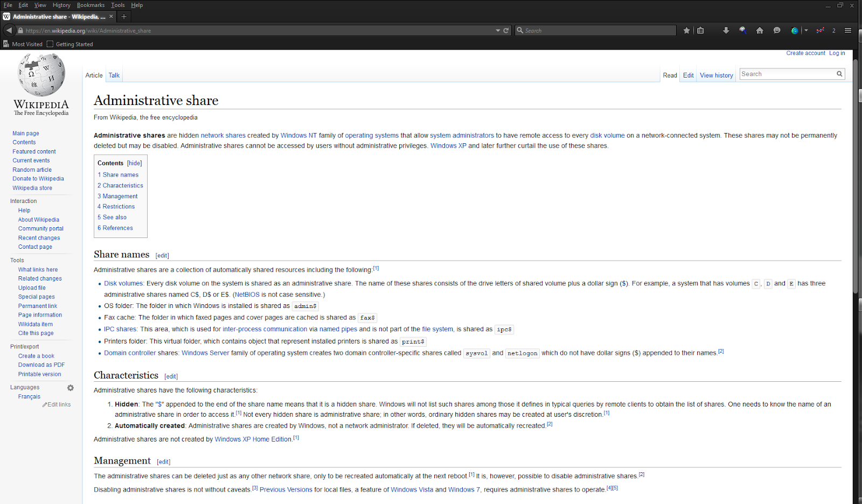Open the Tools menu in menu bar
862x504 pixels.
point(118,5)
